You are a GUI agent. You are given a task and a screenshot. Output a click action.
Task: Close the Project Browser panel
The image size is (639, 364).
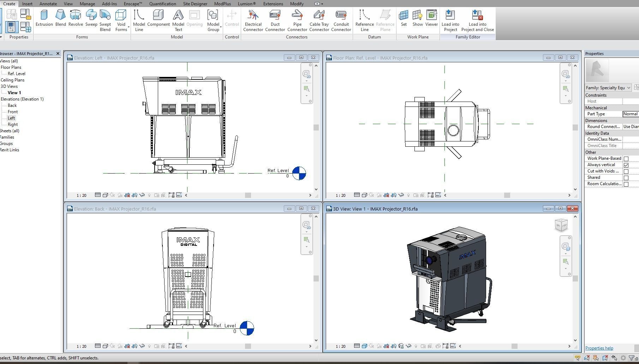(x=58, y=54)
